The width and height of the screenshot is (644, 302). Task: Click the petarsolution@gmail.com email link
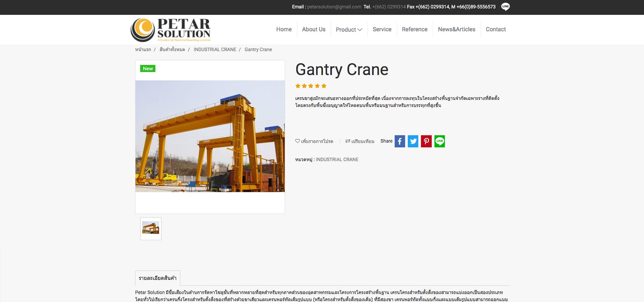(334, 7)
